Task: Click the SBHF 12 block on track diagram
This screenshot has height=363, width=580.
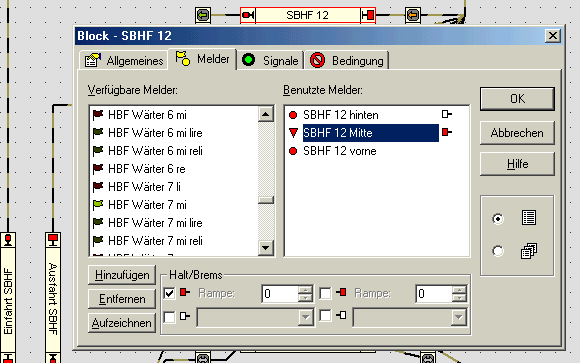Action: [x=308, y=15]
